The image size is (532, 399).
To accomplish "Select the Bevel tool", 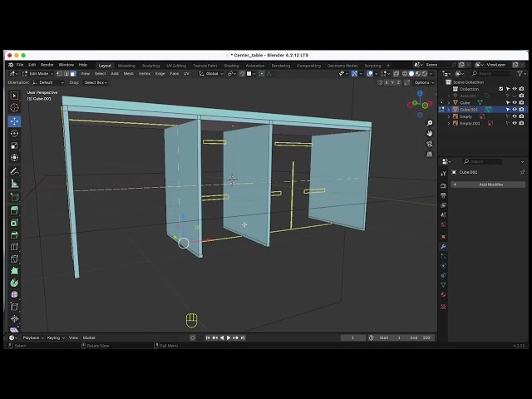I will [x=14, y=234].
